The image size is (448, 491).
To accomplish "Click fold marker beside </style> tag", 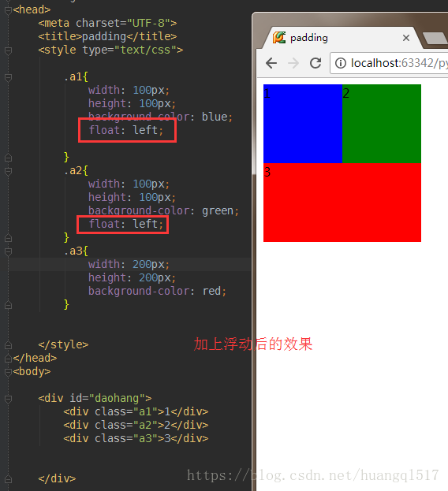I will pyautogui.click(x=9, y=345).
